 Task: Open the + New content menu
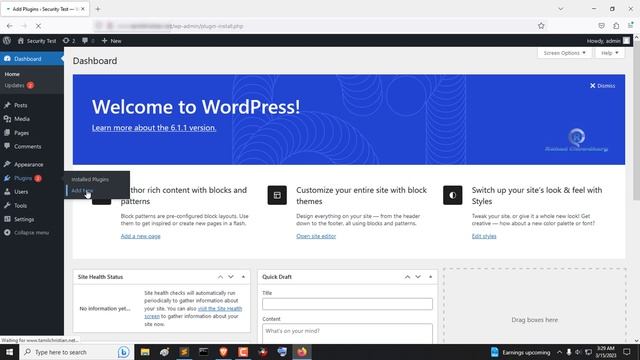(111, 41)
